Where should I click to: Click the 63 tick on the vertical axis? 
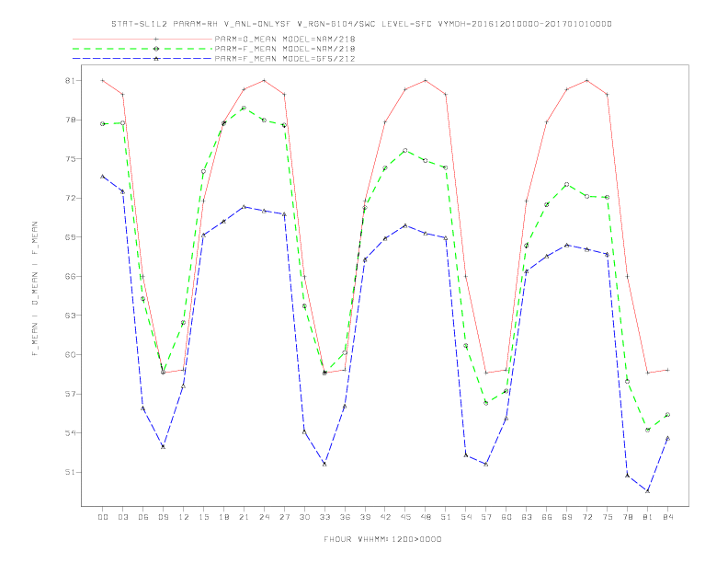point(70,316)
